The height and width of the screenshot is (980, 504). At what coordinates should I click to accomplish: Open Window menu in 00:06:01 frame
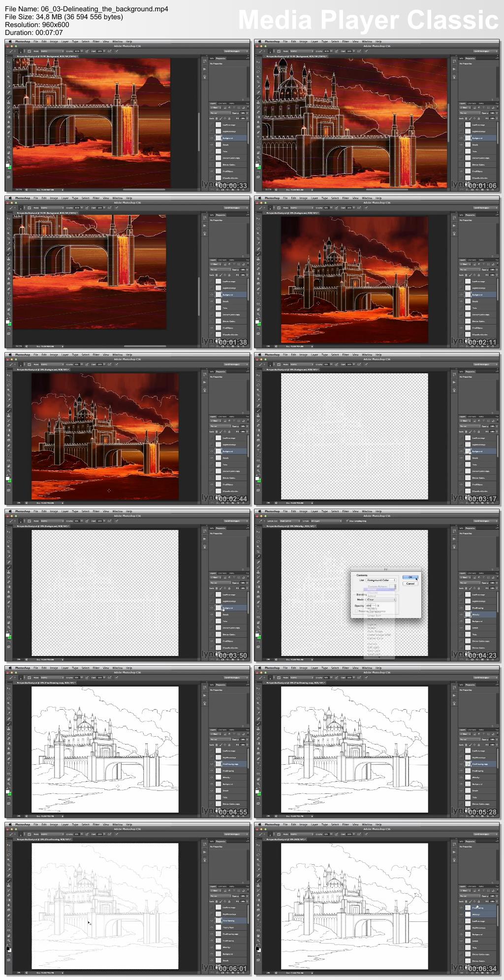pyautogui.click(x=117, y=824)
